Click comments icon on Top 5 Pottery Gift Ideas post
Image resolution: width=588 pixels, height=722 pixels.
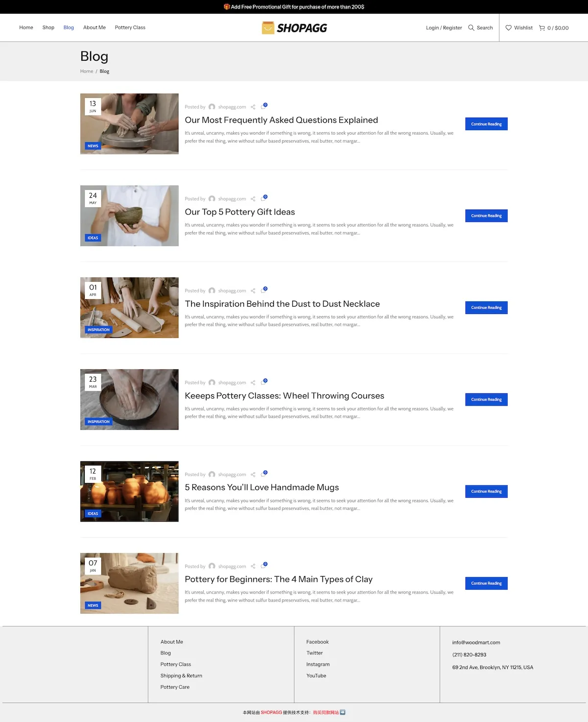pyautogui.click(x=264, y=198)
